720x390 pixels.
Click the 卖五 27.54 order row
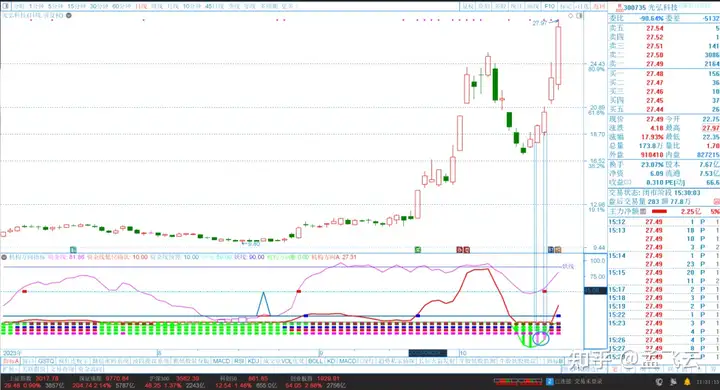pyautogui.click(x=664, y=28)
